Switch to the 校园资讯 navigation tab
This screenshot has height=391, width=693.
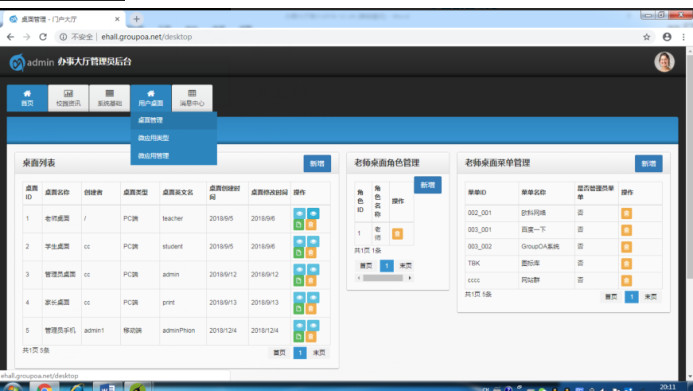pos(69,98)
